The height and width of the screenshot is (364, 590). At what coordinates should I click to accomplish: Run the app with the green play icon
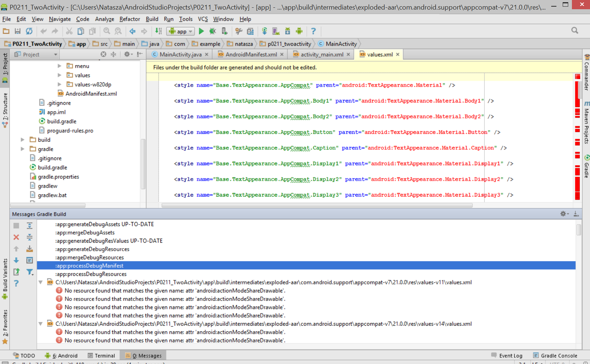pos(201,31)
